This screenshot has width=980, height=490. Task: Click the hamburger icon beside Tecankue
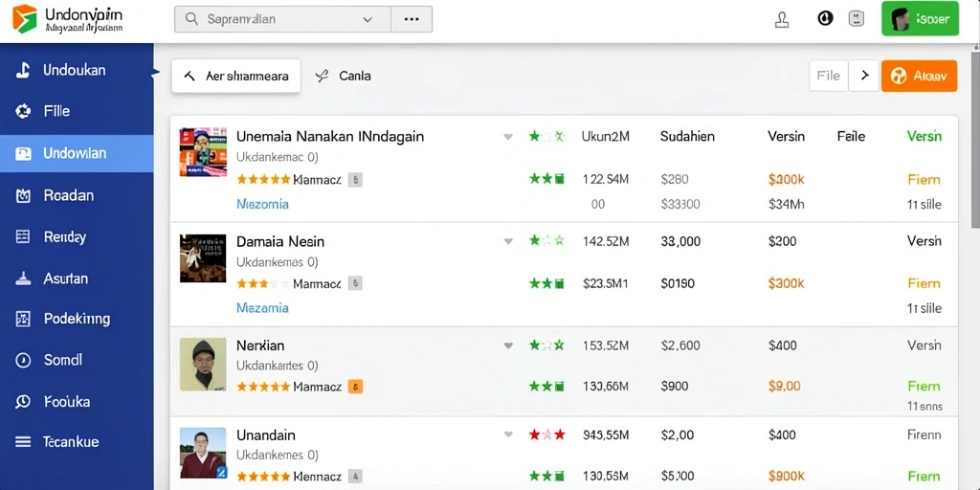tap(23, 442)
